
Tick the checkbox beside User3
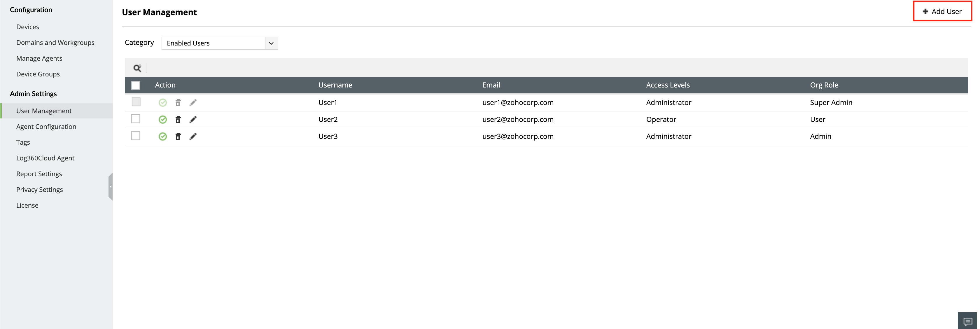point(136,135)
